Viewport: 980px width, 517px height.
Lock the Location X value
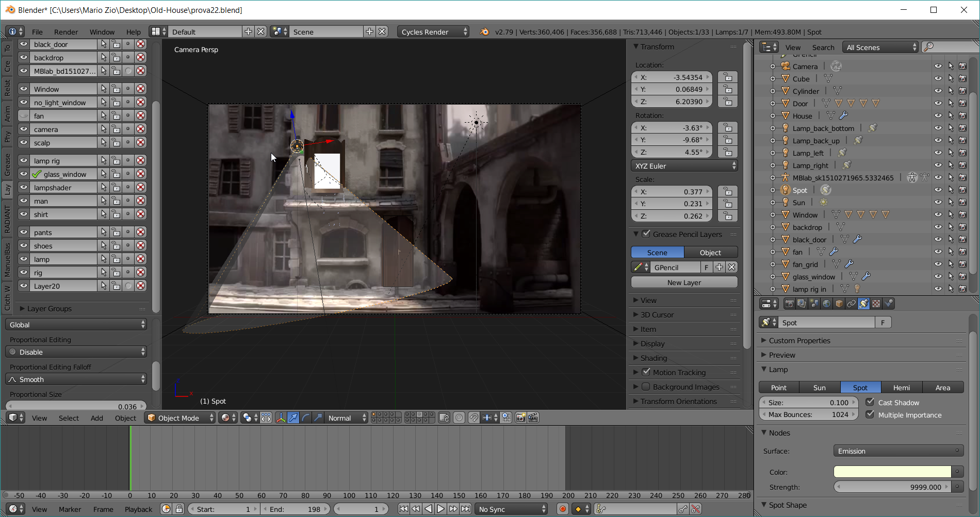point(727,77)
